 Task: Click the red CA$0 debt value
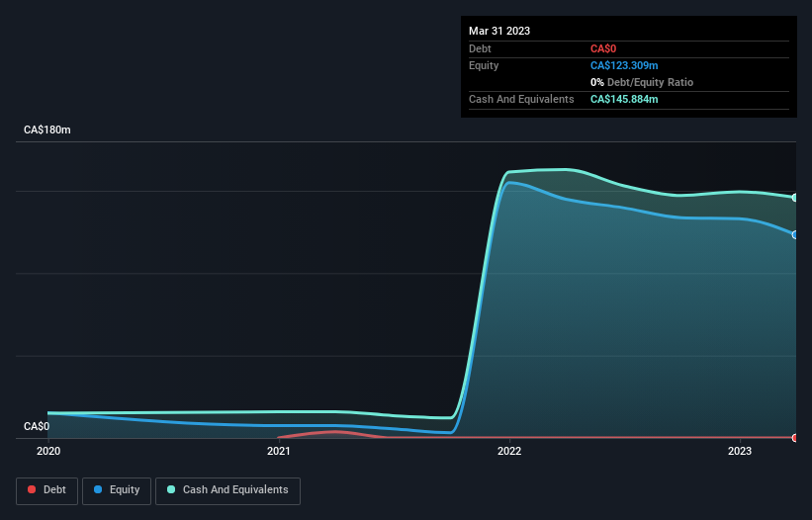(x=603, y=48)
